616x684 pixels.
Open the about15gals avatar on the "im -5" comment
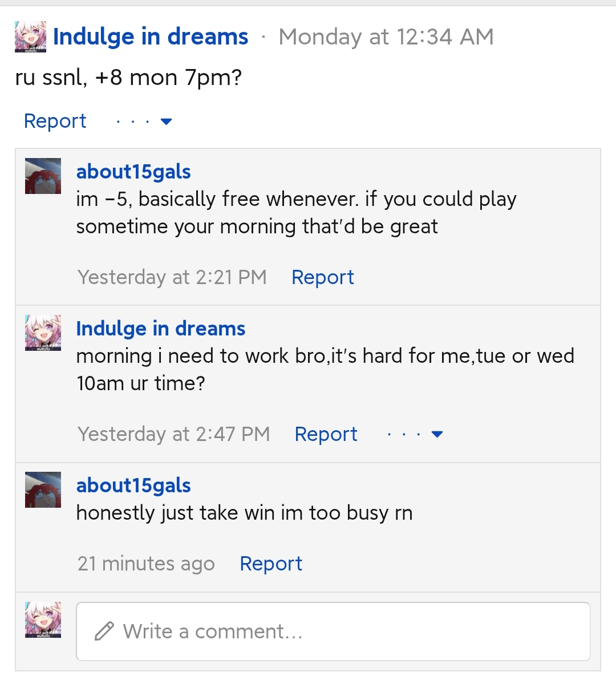click(43, 176)
